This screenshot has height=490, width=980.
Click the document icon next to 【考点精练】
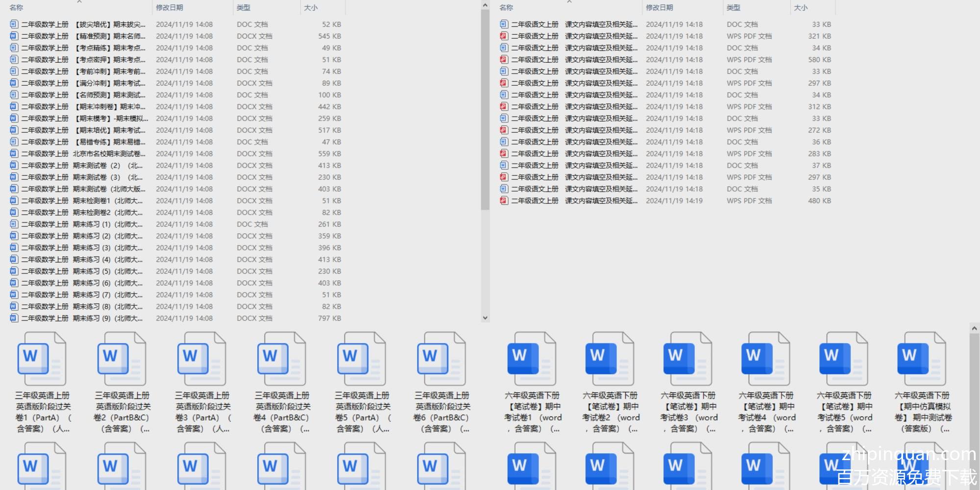pyautogui.click(x=14, y=48)
